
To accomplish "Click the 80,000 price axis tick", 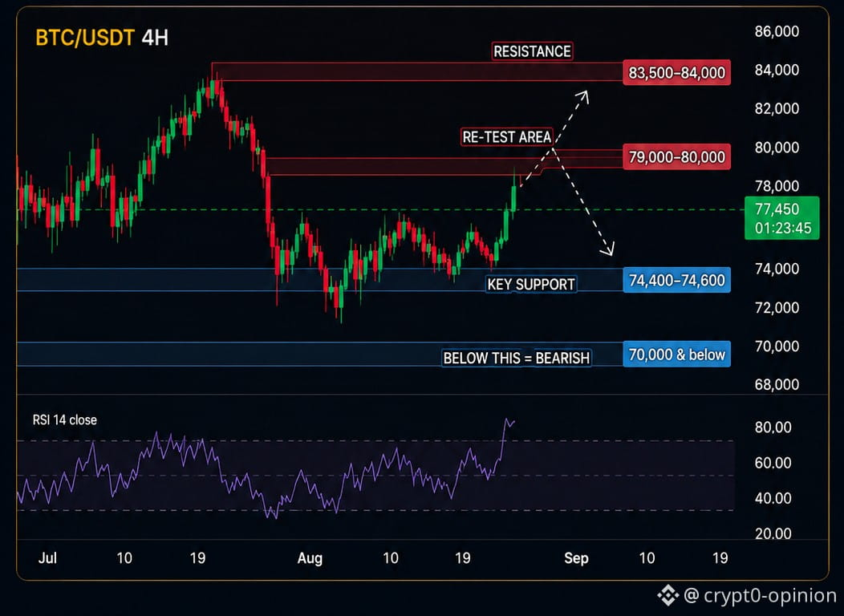I will (x=777, y=148).
